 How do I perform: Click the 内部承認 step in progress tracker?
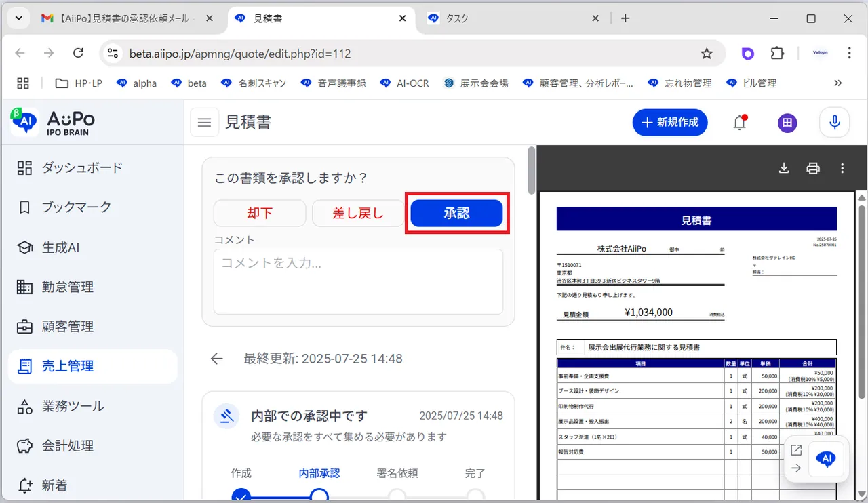tap(319, 473)
